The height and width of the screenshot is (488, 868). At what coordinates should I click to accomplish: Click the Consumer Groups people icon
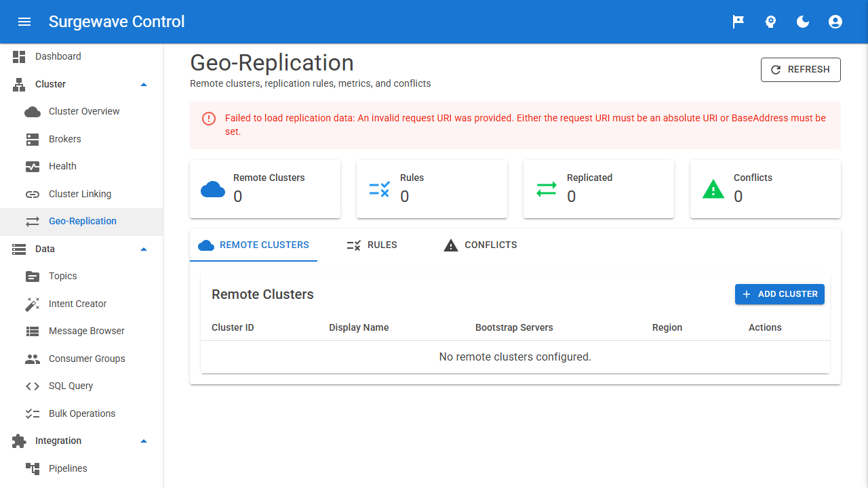[33, 359]
